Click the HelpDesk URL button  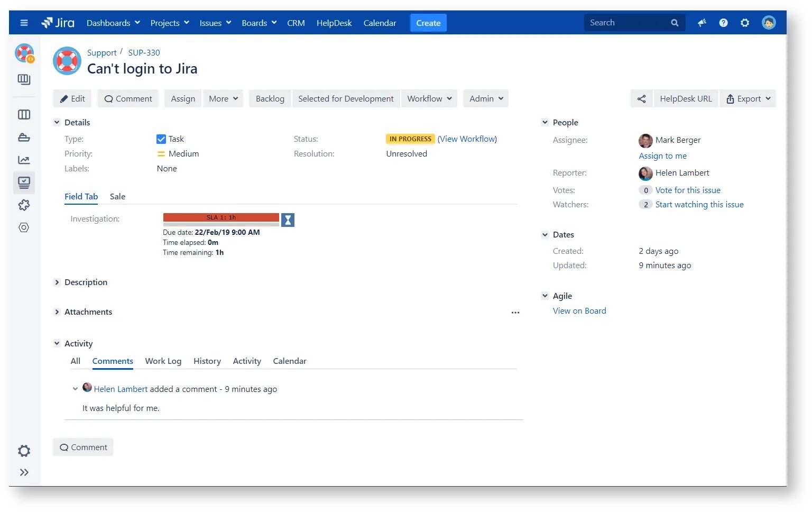(686, 99)
